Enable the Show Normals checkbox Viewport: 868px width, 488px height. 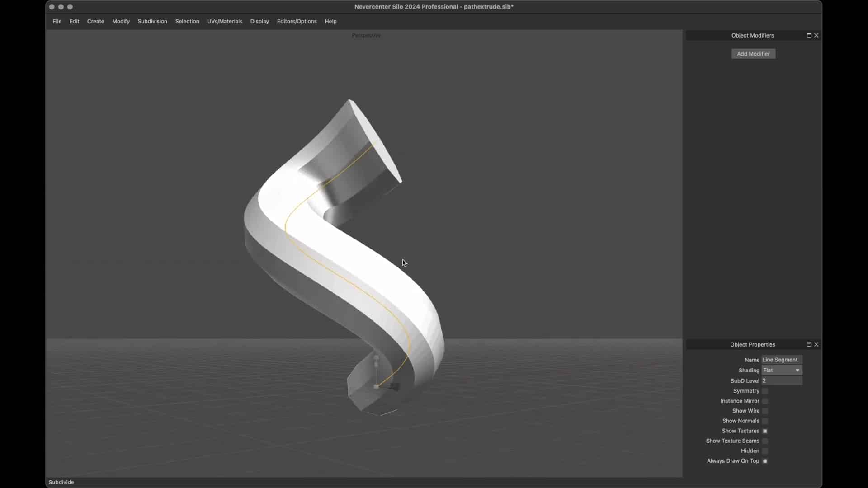[x=765, y=421]
